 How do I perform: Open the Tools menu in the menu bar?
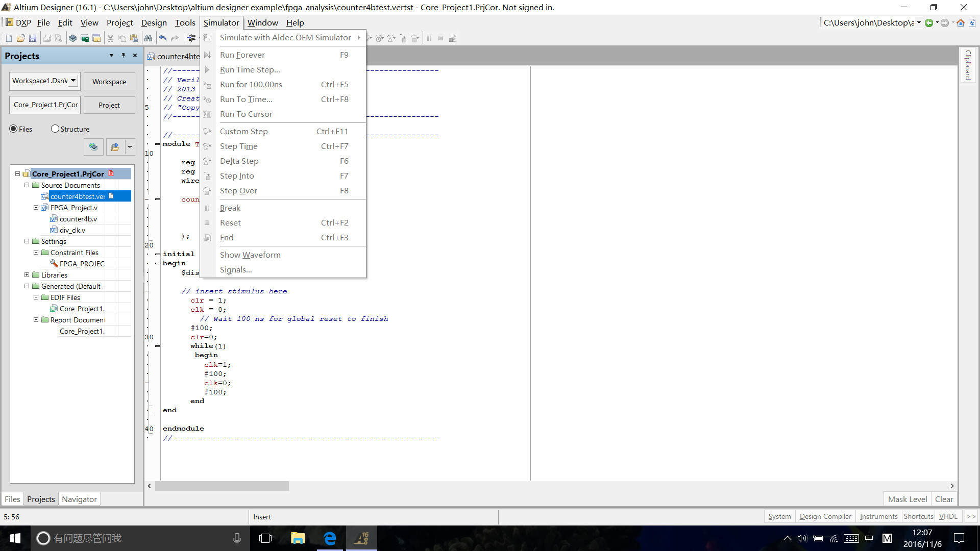185,23
